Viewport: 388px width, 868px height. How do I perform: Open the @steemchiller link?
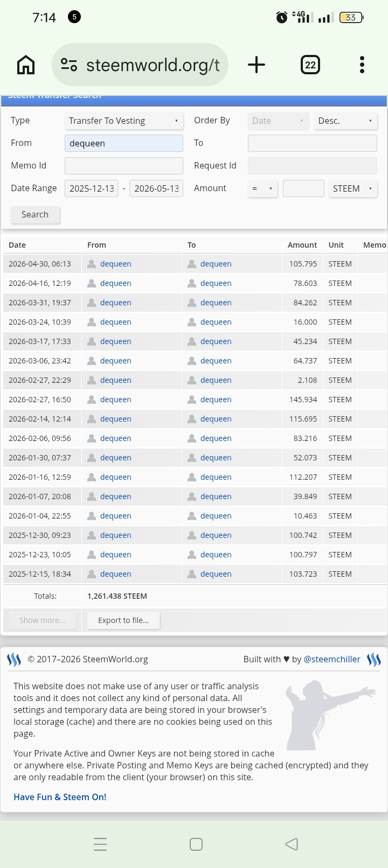pyautogui.click(x=332, y=659)
